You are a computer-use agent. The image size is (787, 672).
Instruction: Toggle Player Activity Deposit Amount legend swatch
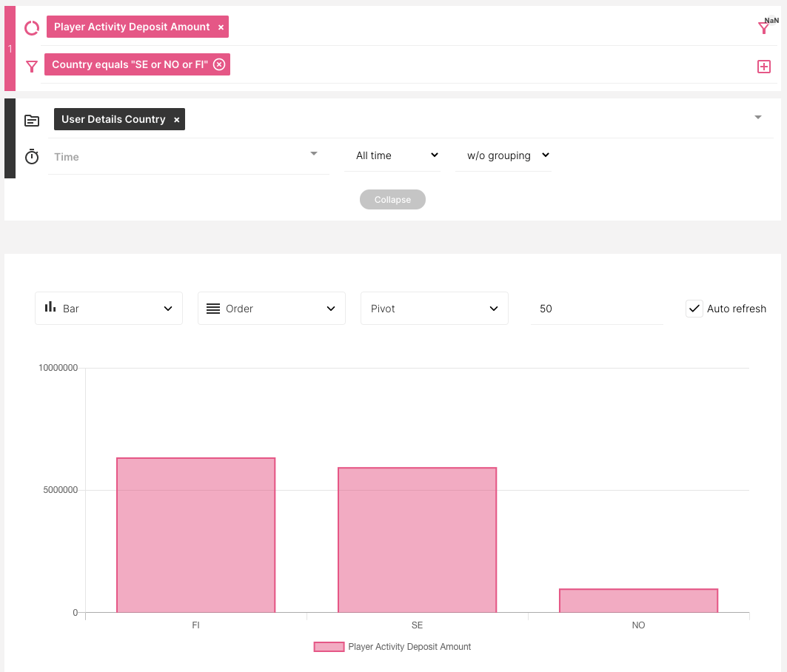pos(329,647)
